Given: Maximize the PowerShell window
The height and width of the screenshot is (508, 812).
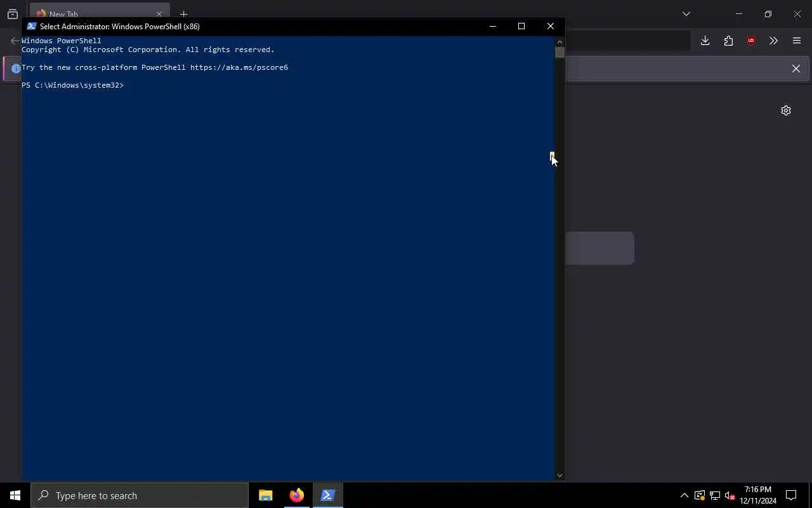Looking at the screenshot, I should pyautogui.click(x=521, y=26).
